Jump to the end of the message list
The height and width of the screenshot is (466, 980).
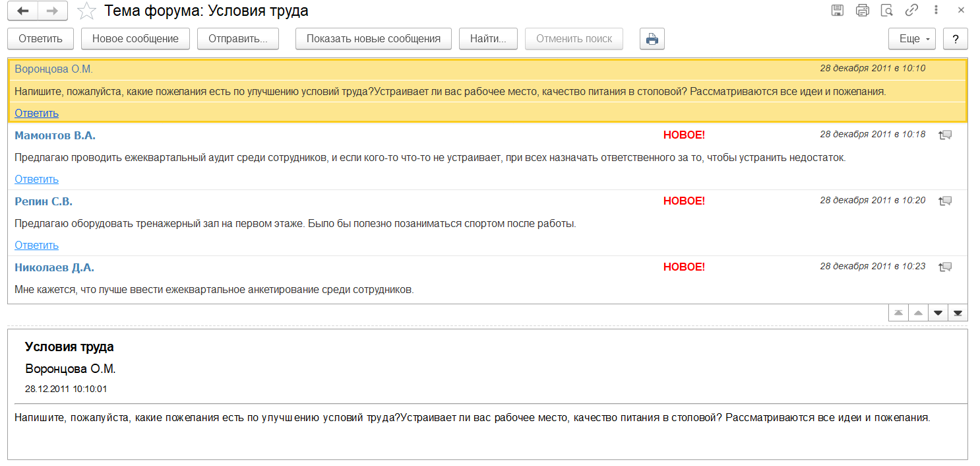(958, 313)
